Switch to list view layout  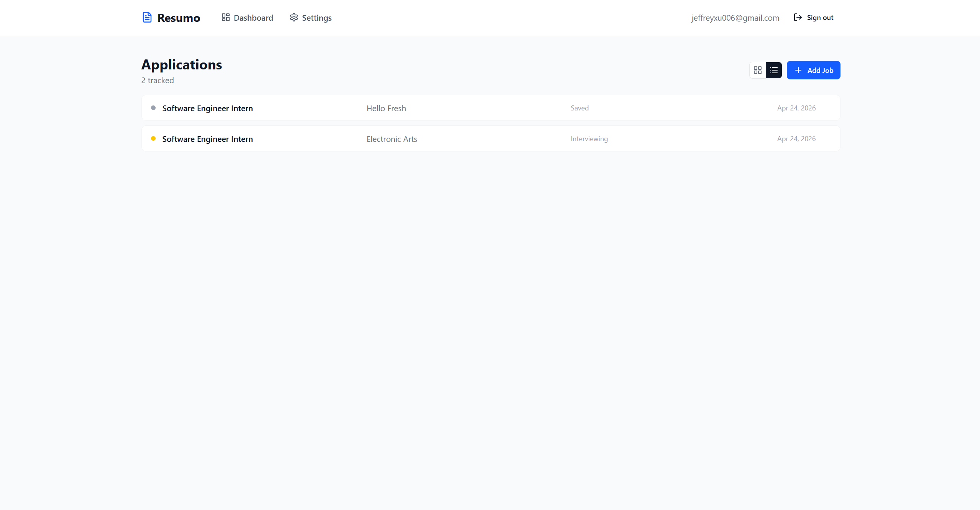pyautogui.click(x=773, y=70)
